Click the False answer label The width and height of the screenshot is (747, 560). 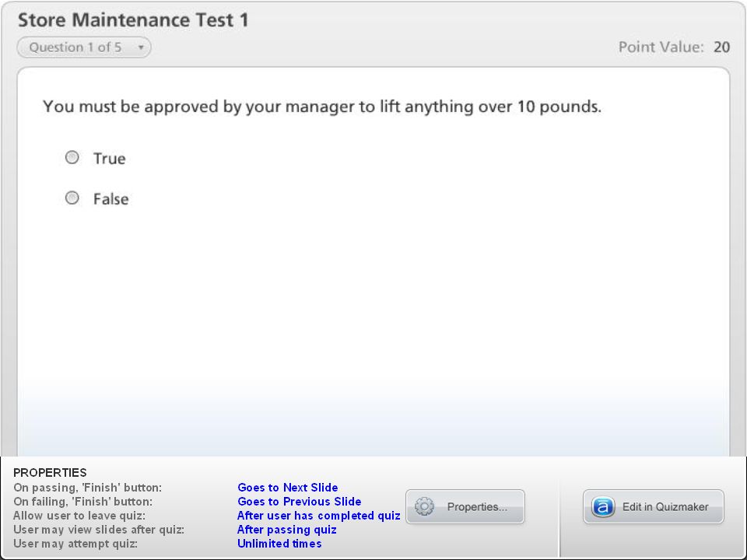point(110,198)
